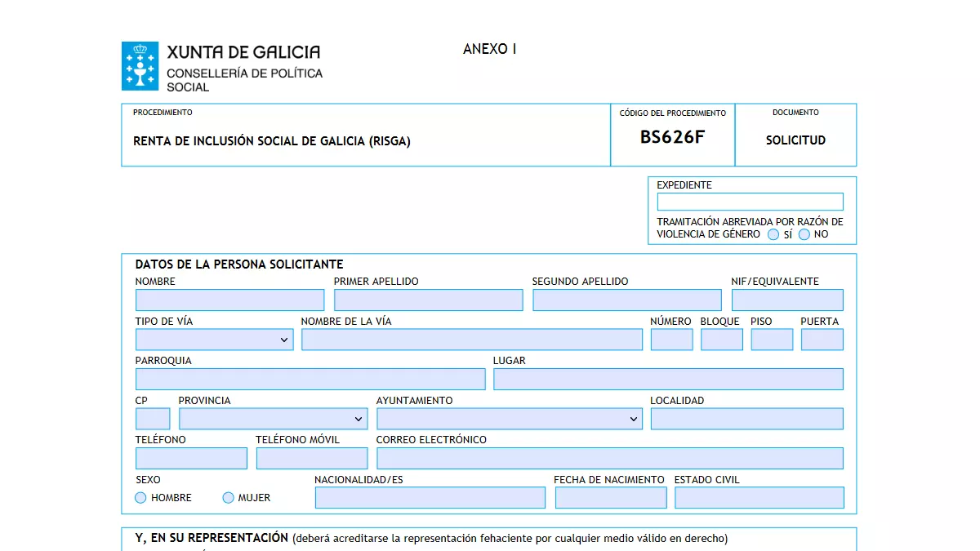Focus the Estado civil field
The width and height of the screenshot is (980, 551).
point(759,498)
